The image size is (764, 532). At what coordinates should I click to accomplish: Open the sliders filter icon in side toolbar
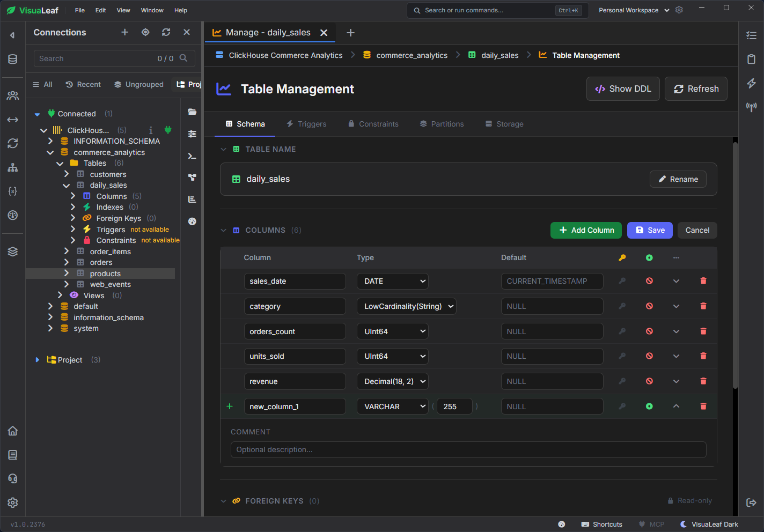pos(192,134)
